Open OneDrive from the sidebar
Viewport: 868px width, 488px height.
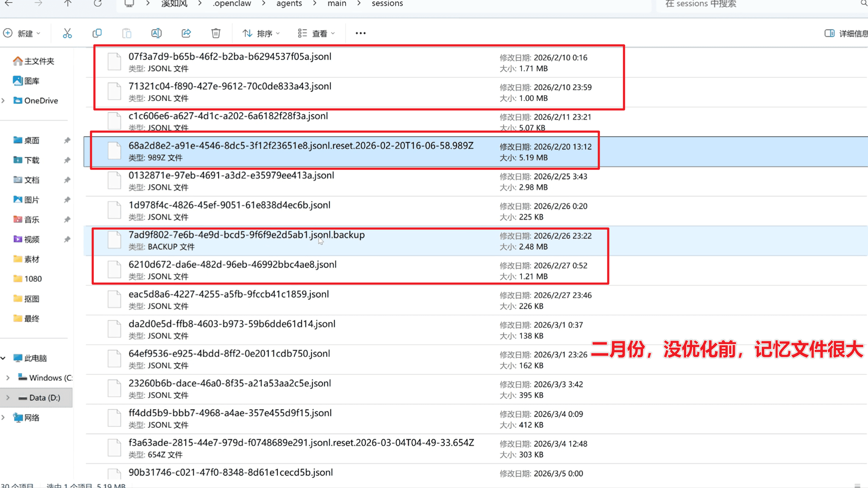pyautogui.click(x=41, y=100)
